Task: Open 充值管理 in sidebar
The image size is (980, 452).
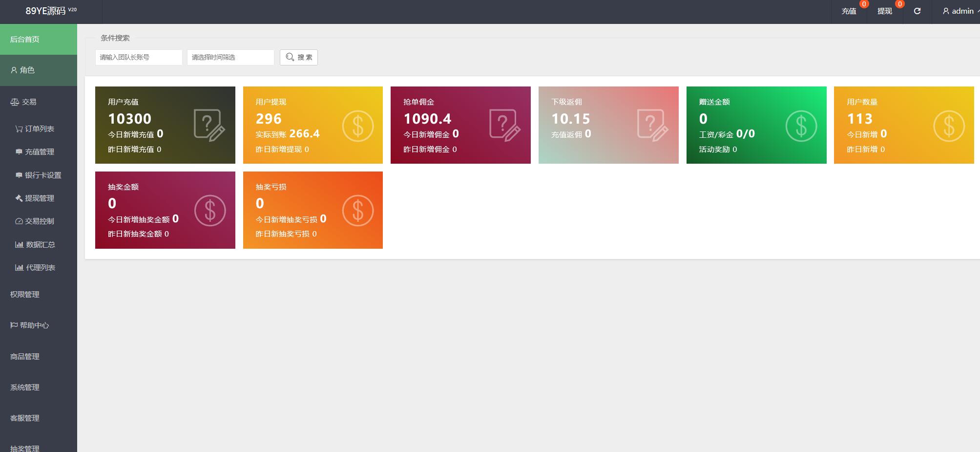Action: 39,152
